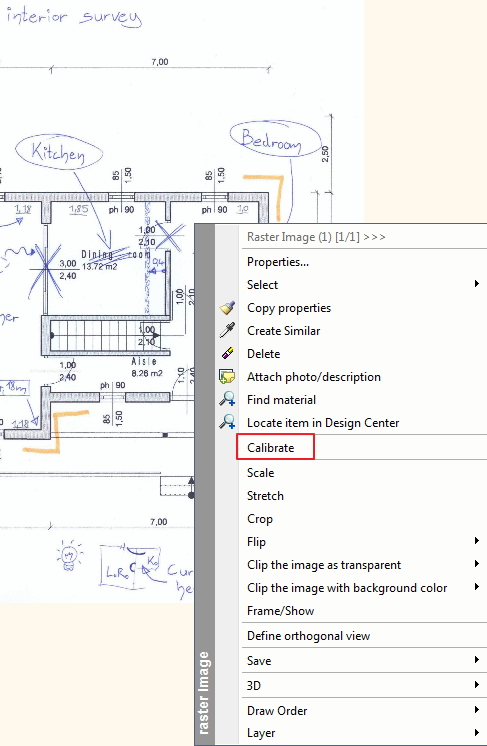Click the Copy properties brush icon

(x=227, y=308)
